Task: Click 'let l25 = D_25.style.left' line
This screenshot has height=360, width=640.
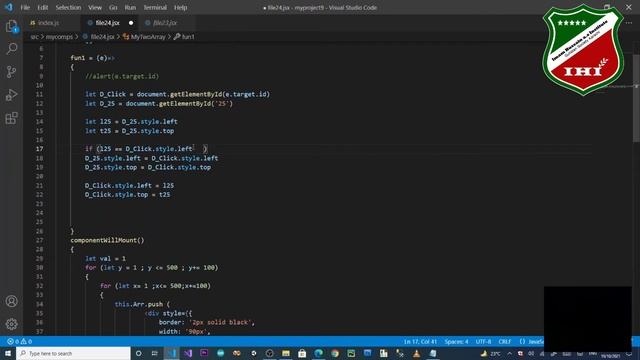Action: point(131,122)
